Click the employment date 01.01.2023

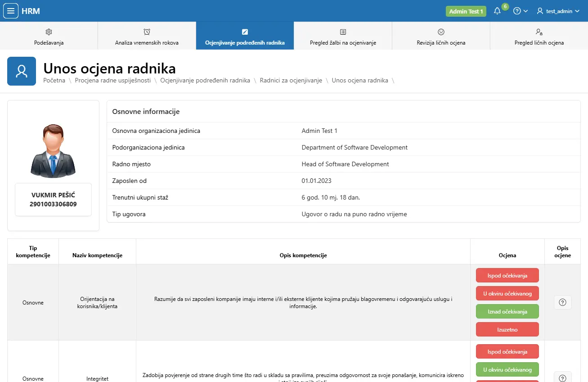click(x=316, y=181)
